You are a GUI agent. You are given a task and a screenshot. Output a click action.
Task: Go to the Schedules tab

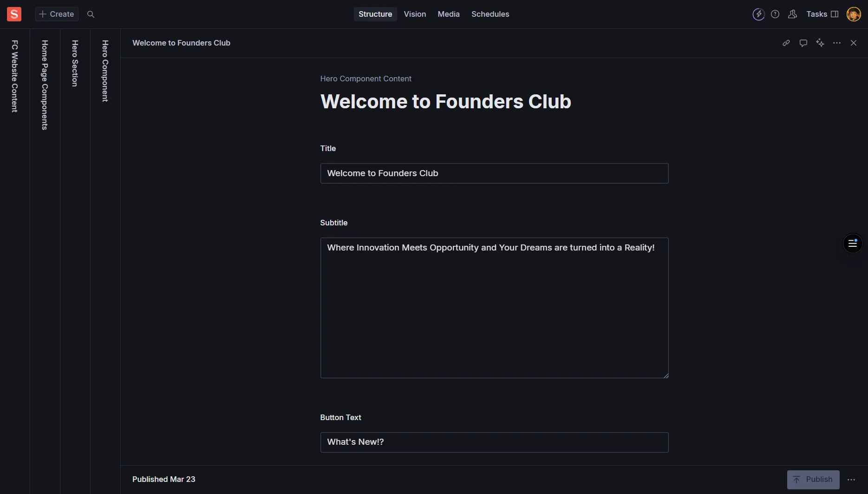(x=490, y=14)
